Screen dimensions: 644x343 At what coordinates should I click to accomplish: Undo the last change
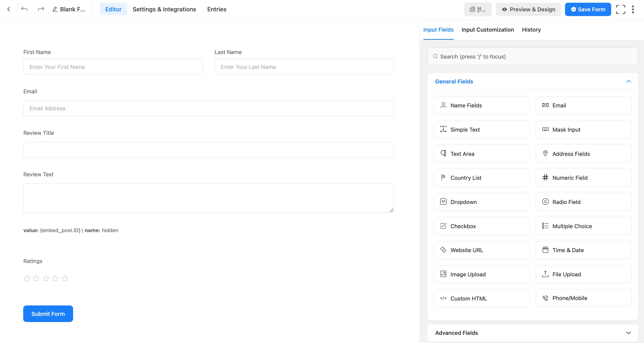pyautogui.click(x=24, y=9)
